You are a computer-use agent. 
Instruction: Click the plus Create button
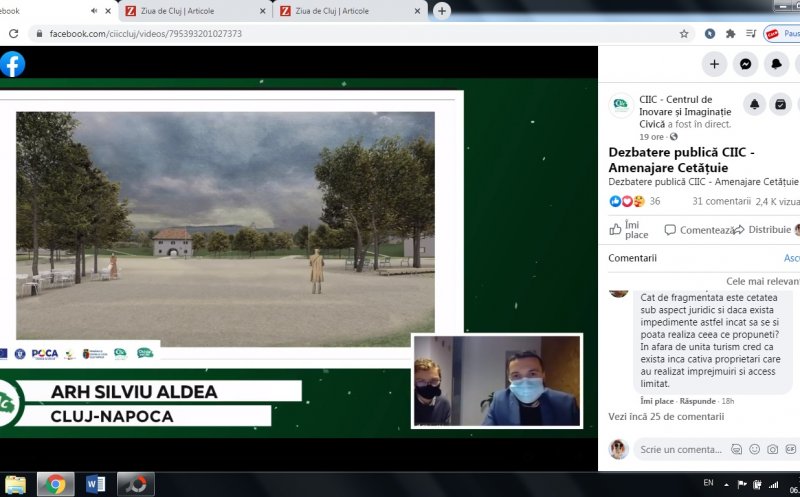click(713, 64)
